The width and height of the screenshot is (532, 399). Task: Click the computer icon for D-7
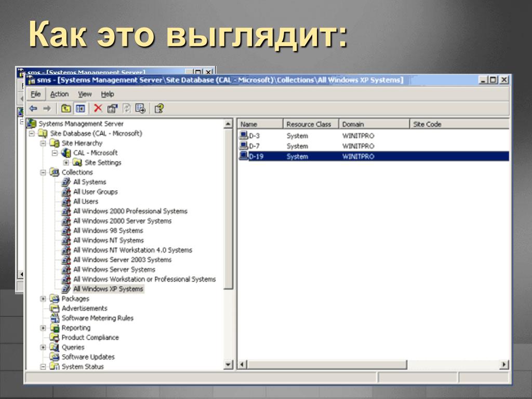pos(244,146)
